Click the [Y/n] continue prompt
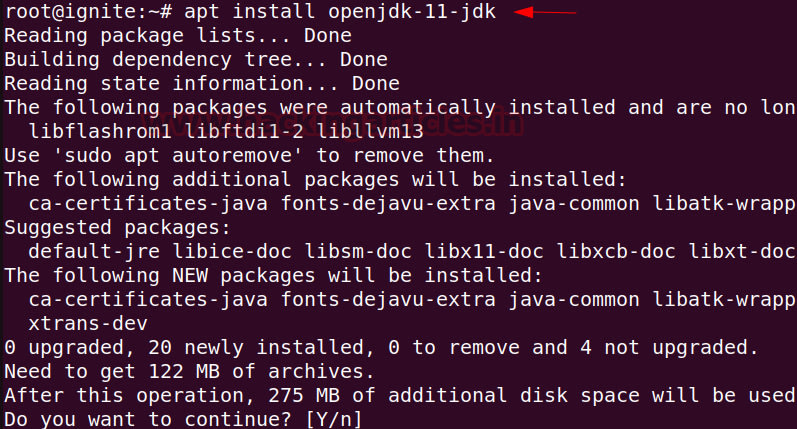 333,420
